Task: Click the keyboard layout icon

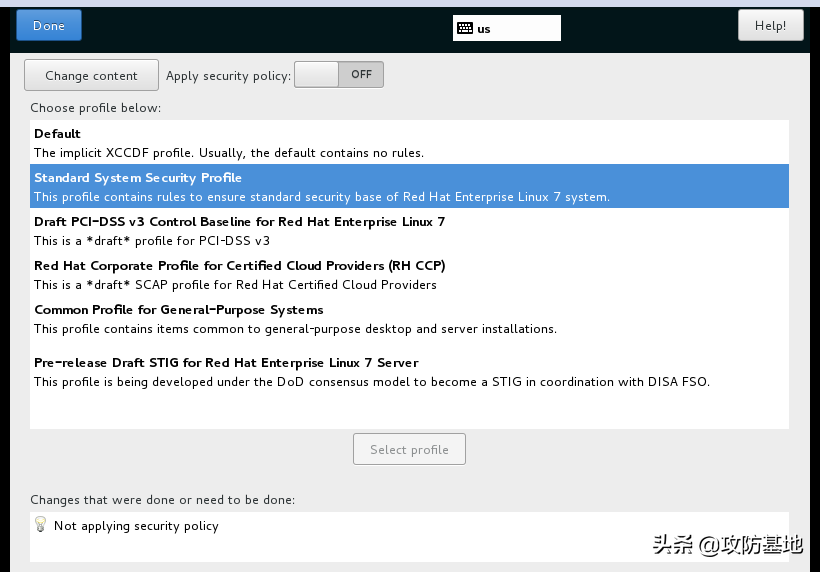Action: (x=465, y=28)
